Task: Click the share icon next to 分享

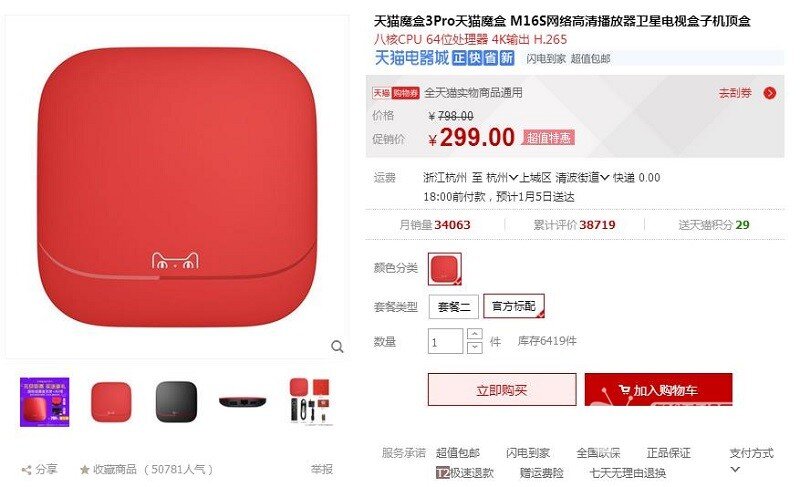Action: pyautogui.click(x=26, y=470)
